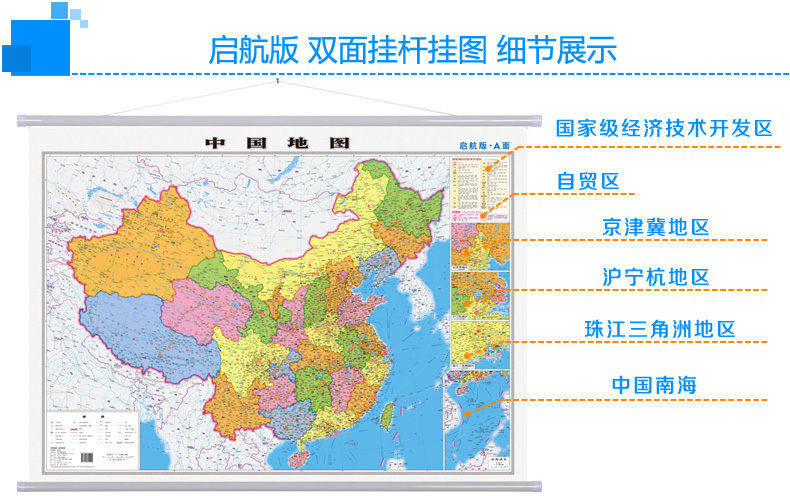Click the South China Sea inset map
This screenshot has height=496, width=790.
pyautogui.click(x=477, y=420)
